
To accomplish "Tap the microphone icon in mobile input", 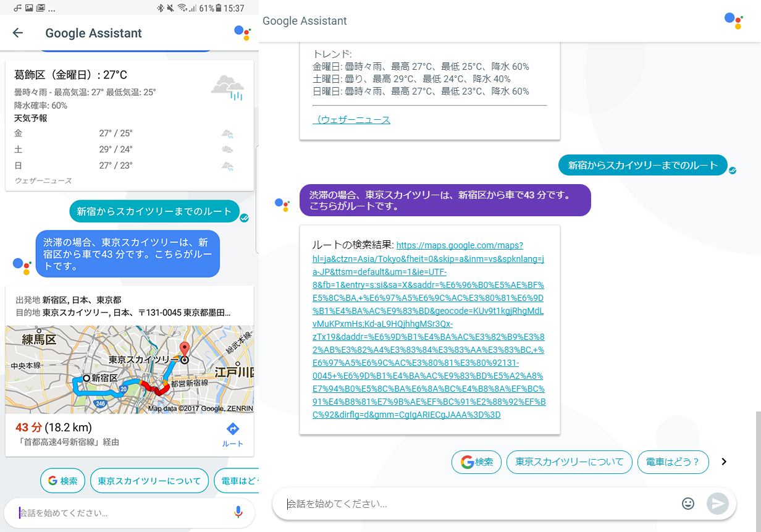I will 238,512.
